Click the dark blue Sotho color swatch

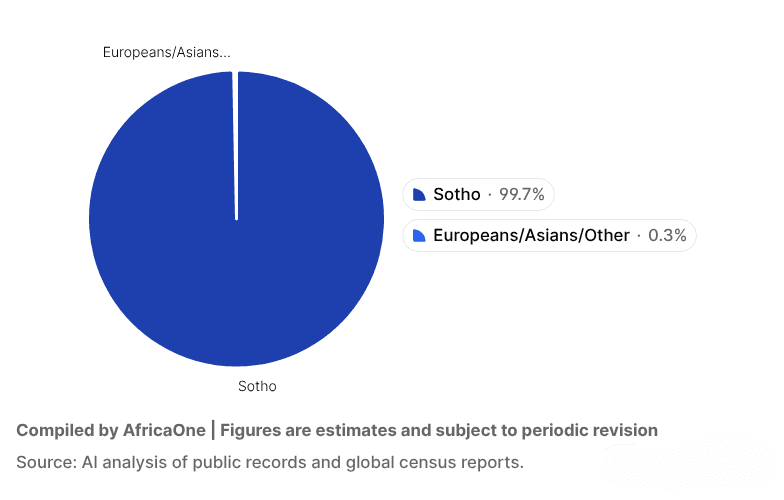(419, 194)
